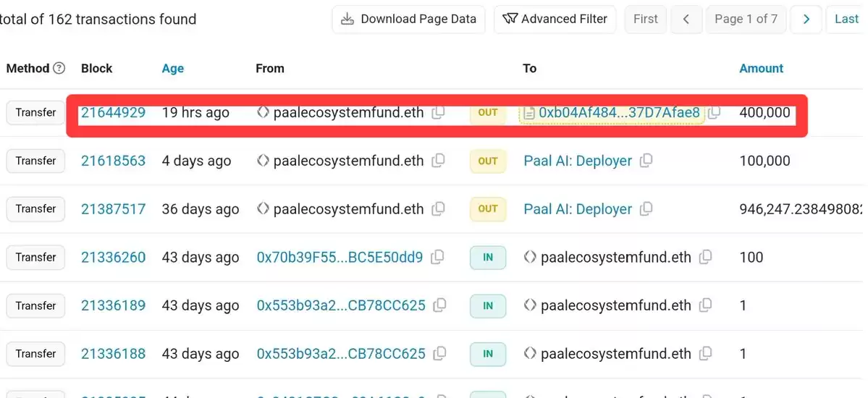Open Paal AI: Deployer in 21387517 row
This screenshot has width=868, height=398.
tap(578, 209)
